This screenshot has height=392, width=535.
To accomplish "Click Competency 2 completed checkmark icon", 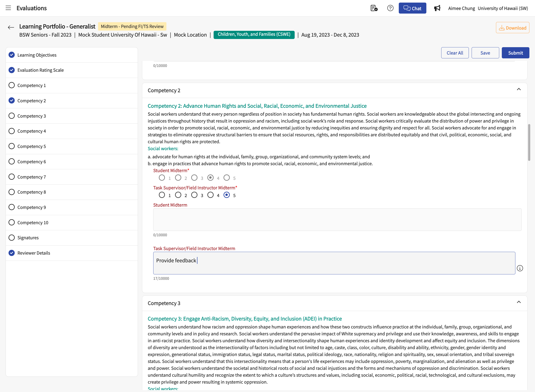I will click(12, 100).
